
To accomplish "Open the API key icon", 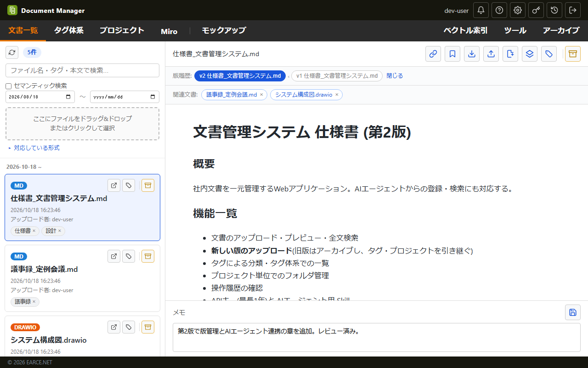I will [x=536, y=10].
